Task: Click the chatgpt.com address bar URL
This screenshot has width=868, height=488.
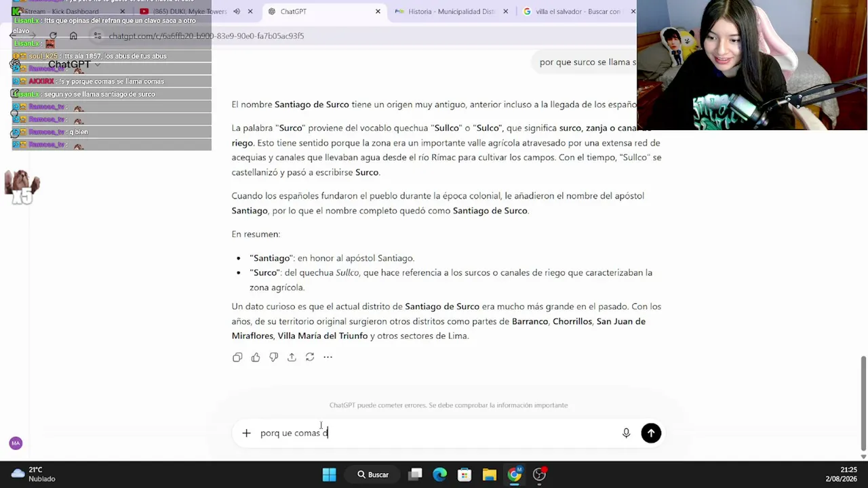Action: (206, 36)
